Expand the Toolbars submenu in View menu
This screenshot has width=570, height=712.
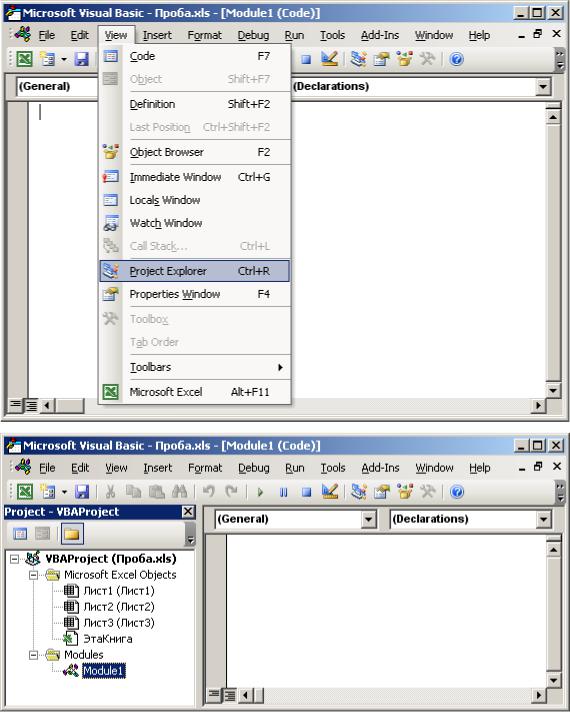tap(195, 367)
